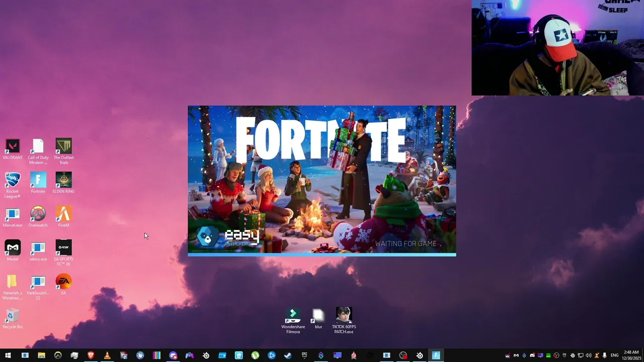Click the Fortnite desktop shortcut

38,183
